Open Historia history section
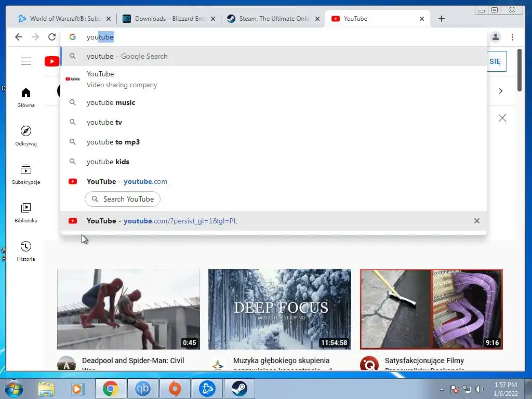Viewport: 532px width, 399px height. 26,251
